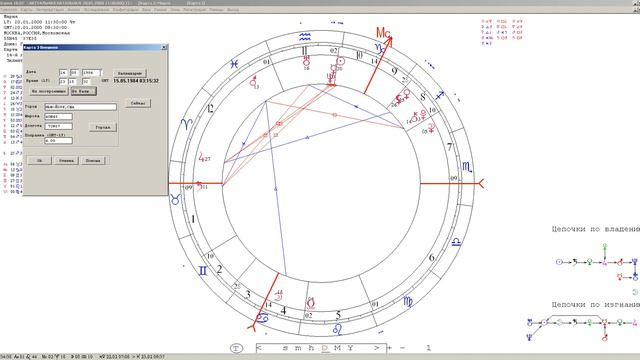Image resolution: width=640 pixels, height=360 pixels.
Task: Click the Поправка GMT correction field
Action: click(58, 140)
